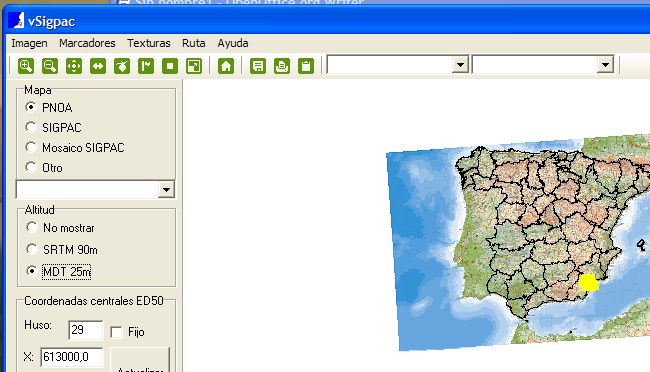Select the SIGPAC map radio button
650x372 pixels.
pyautogui.click(x=31, y=127)
